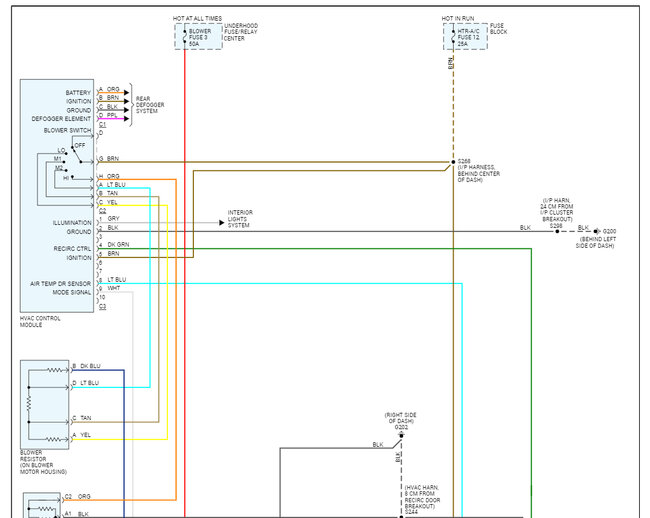The height and width of the screenshot is (518, 650).
Task: Click the S244 splice label
Action: [x=411, y=513]
